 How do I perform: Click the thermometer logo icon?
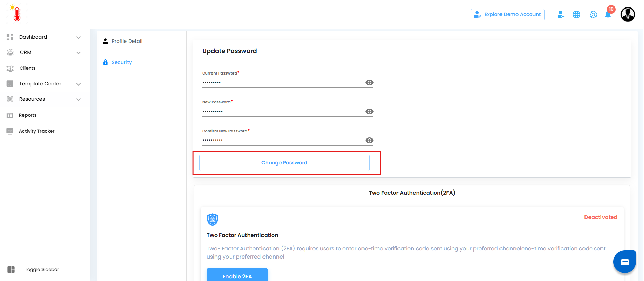click(17, 14)
